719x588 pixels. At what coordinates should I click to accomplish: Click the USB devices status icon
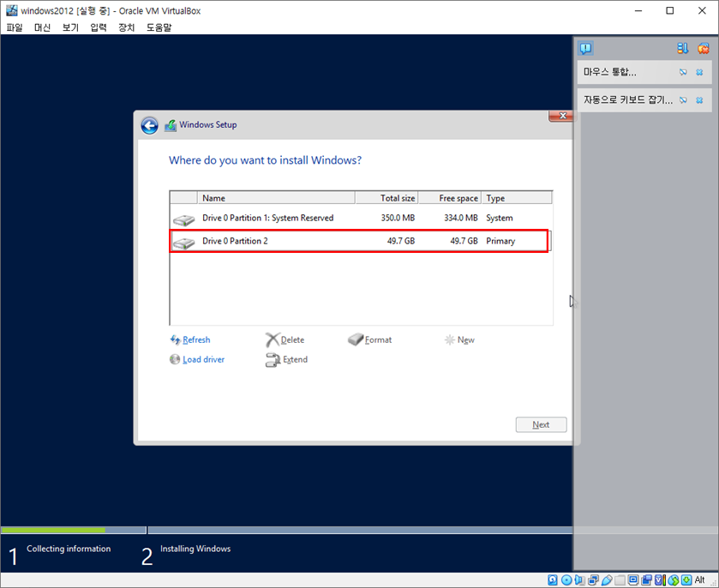click(607, 580)
